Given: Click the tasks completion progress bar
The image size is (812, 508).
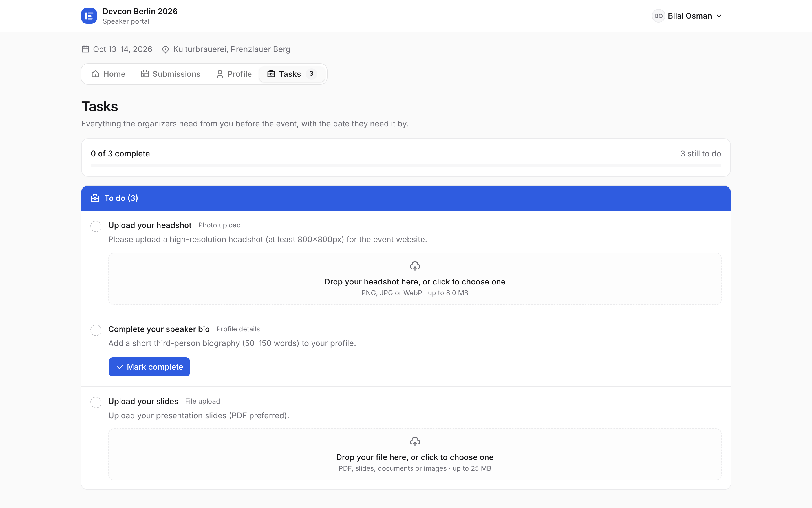Looking at the screenshot, I should click(x=406, y=165).
